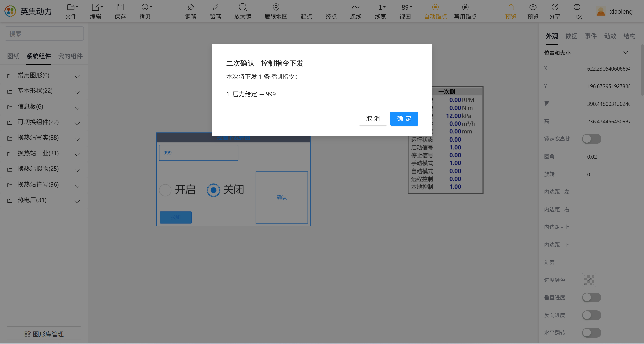Expand the 常用图形(0) category

click(77, 77)
